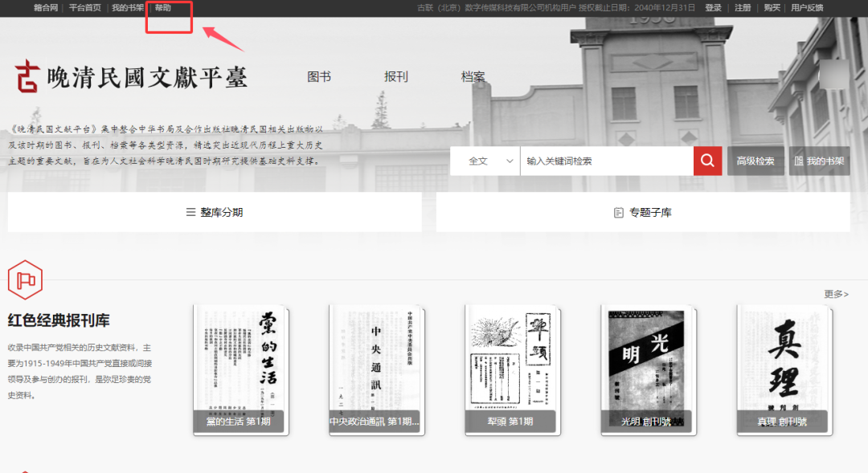Viewport: 868px width, 473px height.
Task: Open the 报刊 navigation tab
Action: click(396, 77)
